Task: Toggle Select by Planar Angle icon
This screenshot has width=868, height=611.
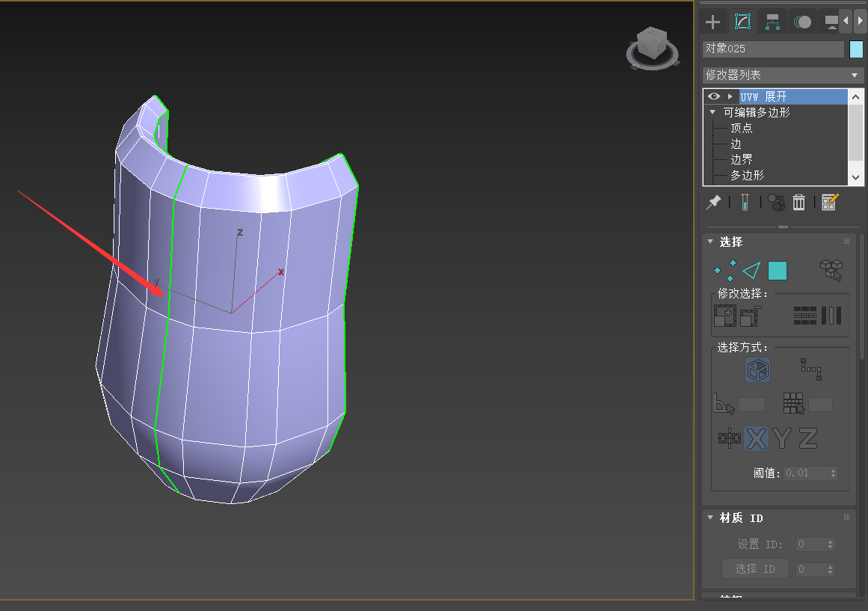Action: [724, 405]
